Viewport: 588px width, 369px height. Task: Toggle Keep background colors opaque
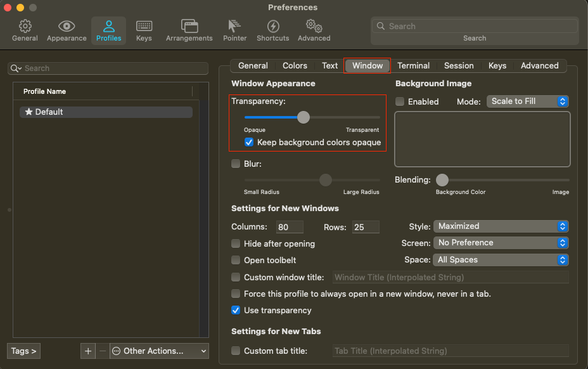click(x=249, y=142)
